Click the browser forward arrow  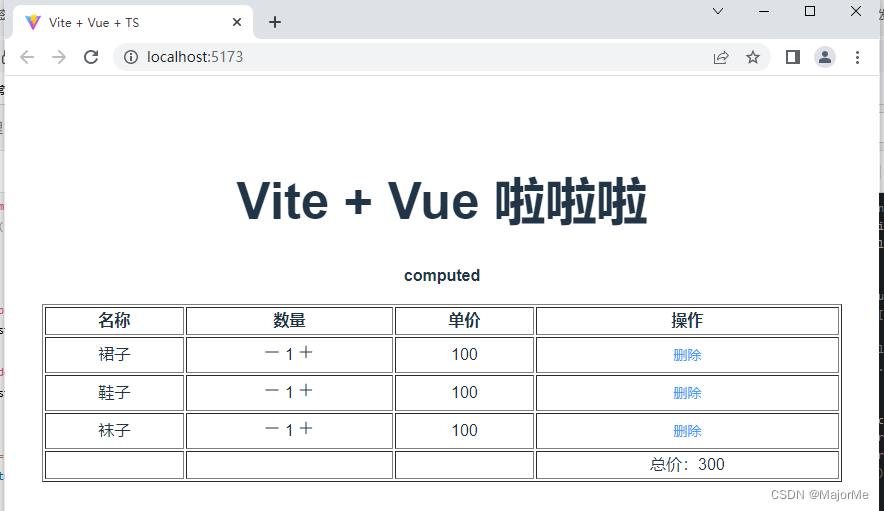click(59, 57)
